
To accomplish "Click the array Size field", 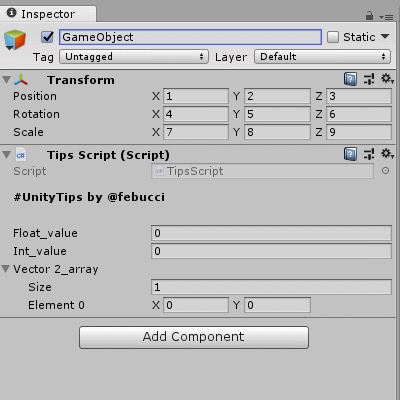I will click(x=271, y=287).
